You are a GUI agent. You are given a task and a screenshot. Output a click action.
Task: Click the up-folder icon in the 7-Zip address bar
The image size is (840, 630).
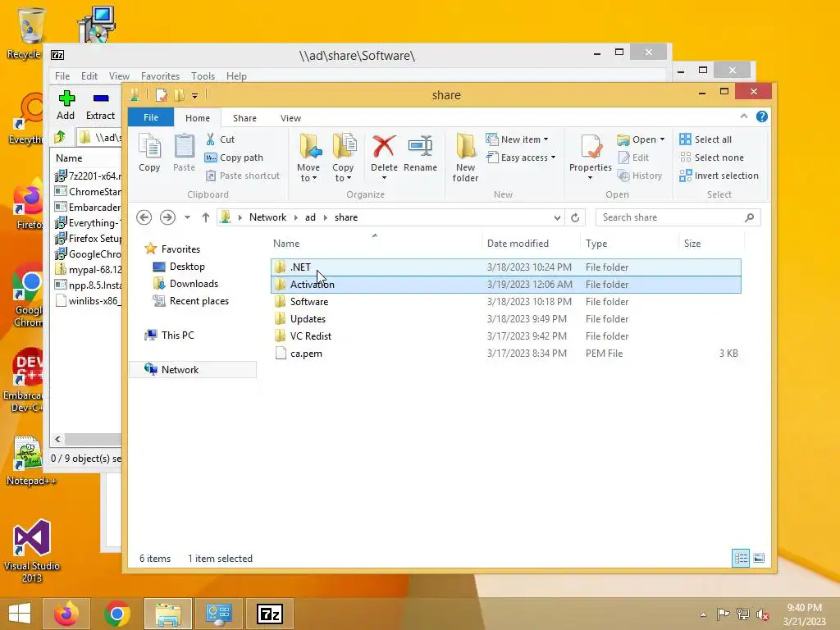(x=60, y=137)
